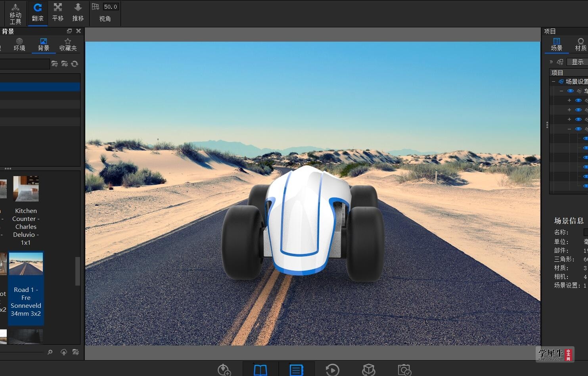This screenshot has width=588, height=376.
Task: Toggle the project list icon in bottom toolbar
Action: 297,370
